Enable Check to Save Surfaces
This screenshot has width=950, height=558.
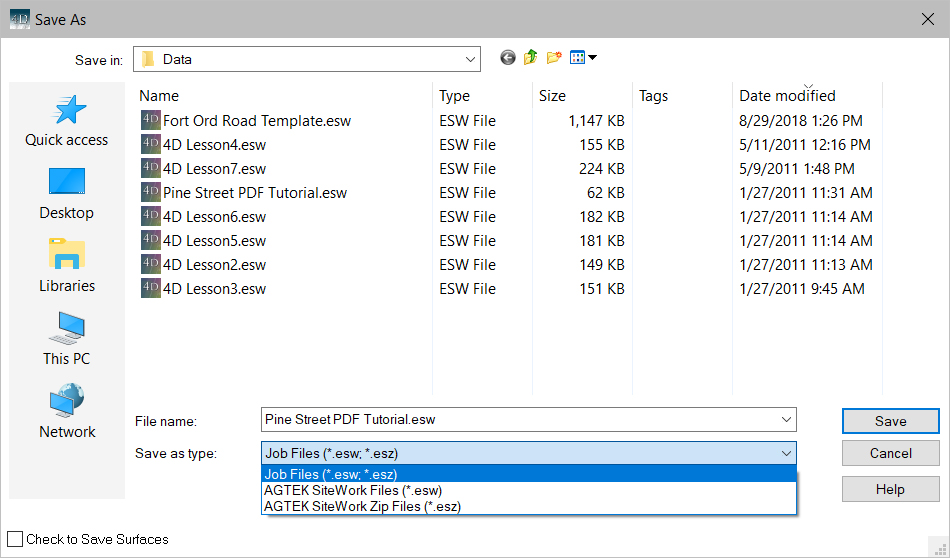15,539
